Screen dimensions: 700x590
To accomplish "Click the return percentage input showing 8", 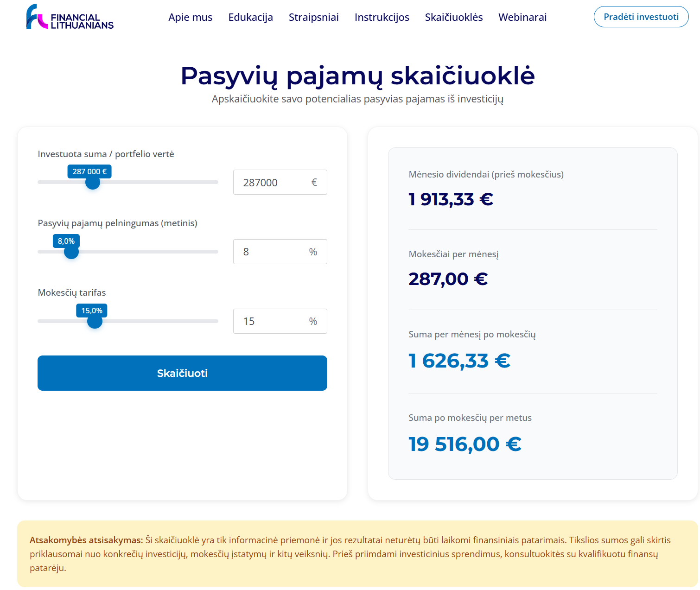I will coord(269,252).
